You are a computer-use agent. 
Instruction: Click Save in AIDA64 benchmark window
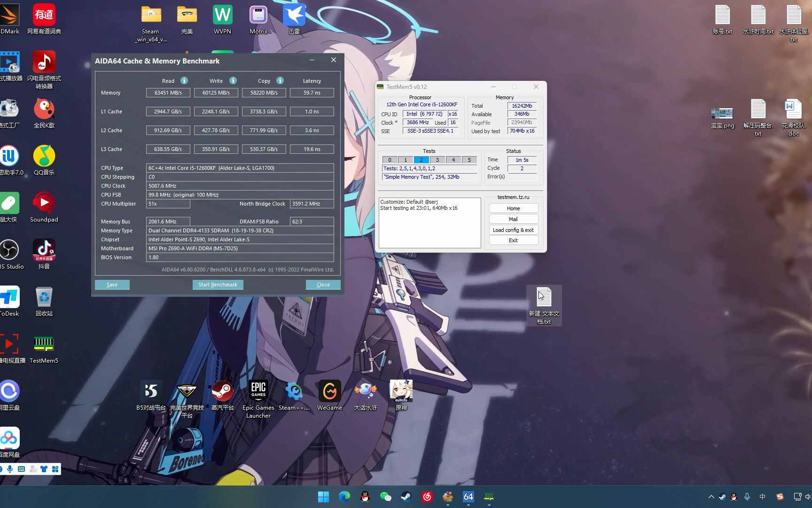tap(112, 285)
